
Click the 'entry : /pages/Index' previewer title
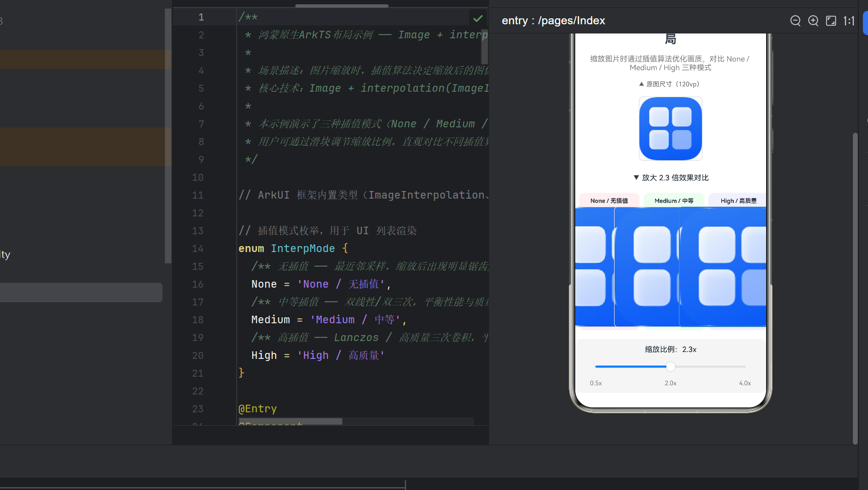coord(553,21)
